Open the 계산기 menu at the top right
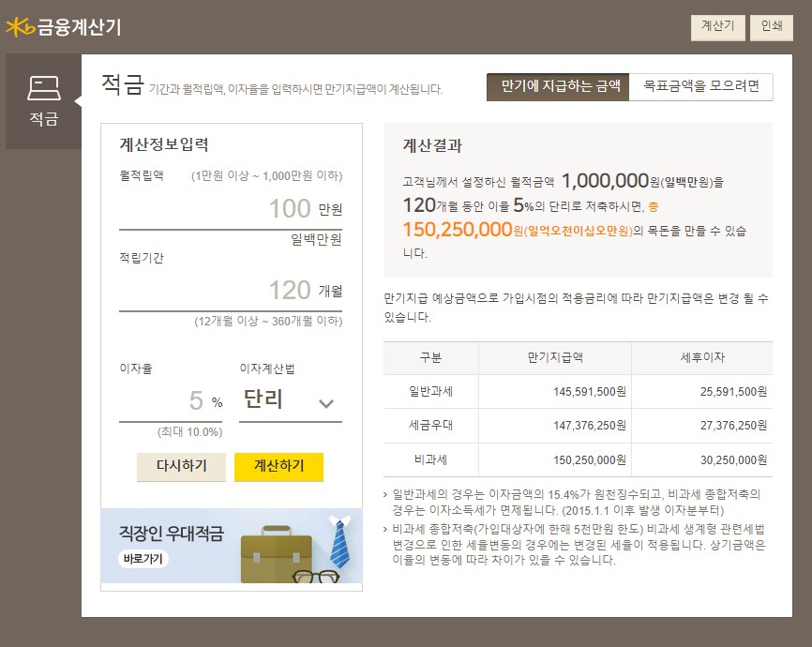 tap(717, 28)
